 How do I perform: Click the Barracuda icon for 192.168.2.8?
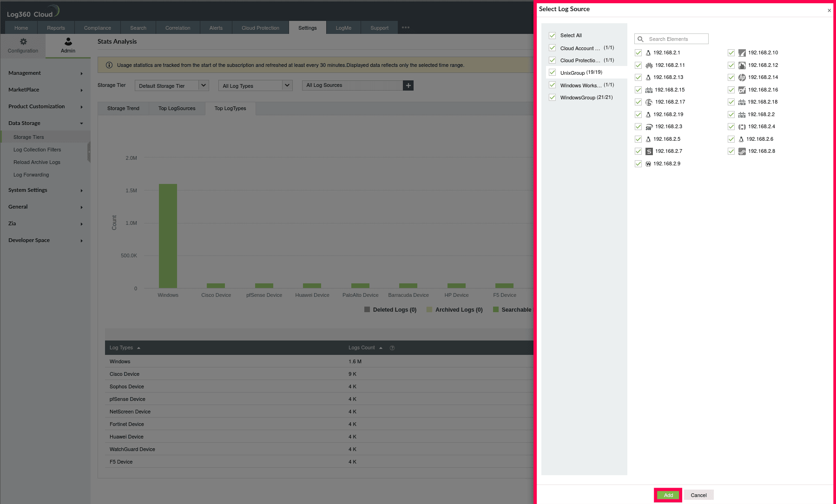coord(742,151)
